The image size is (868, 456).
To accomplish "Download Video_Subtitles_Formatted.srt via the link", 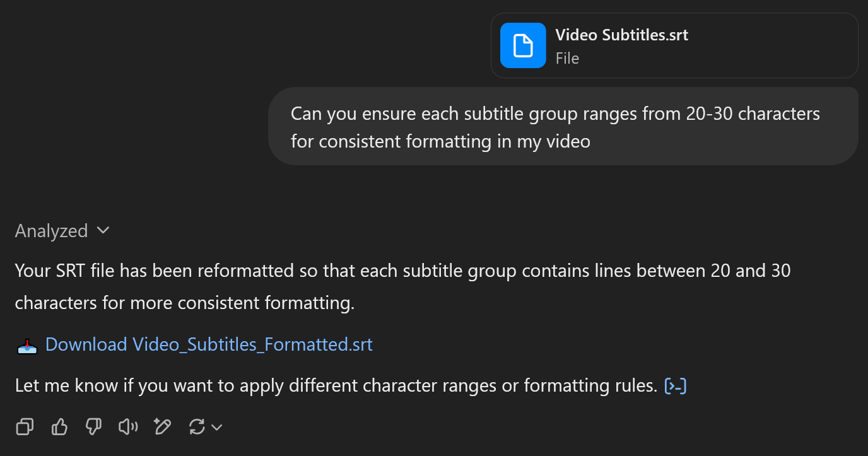I will pos(209,344).
